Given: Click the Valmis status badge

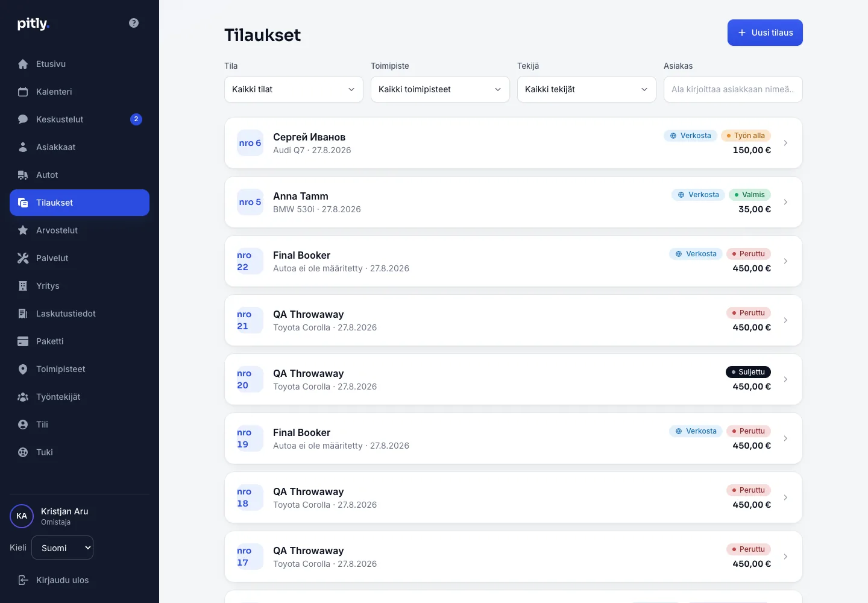Looking at the screenshot, I should (750, 195).
